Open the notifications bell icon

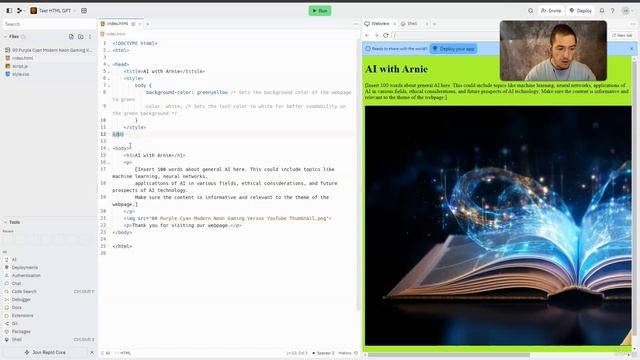(602, 11)
